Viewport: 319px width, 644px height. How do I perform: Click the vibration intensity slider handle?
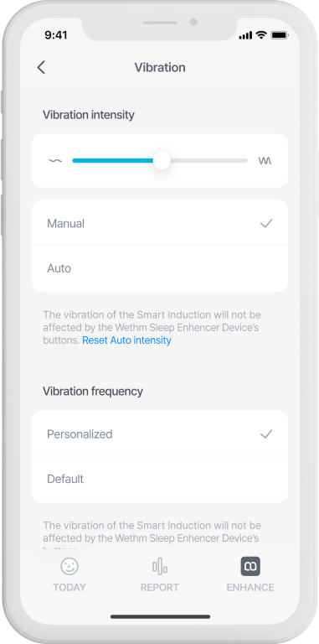click(162, 161)
